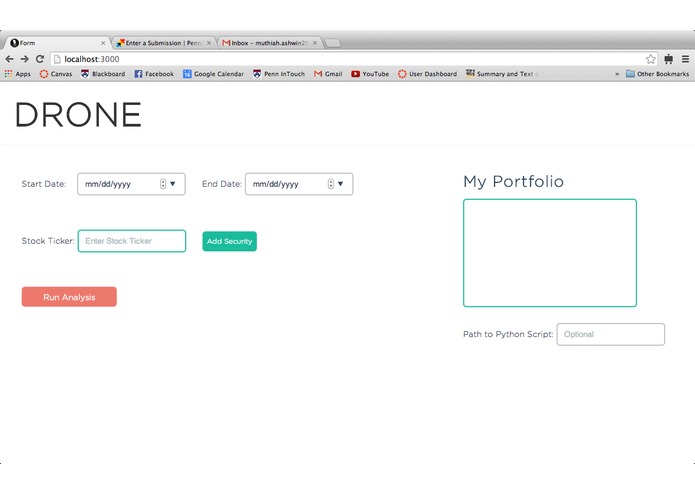Open the browser extension icon beside the star
The height and width of the screenshot is (494, 695).
[668, 59]
